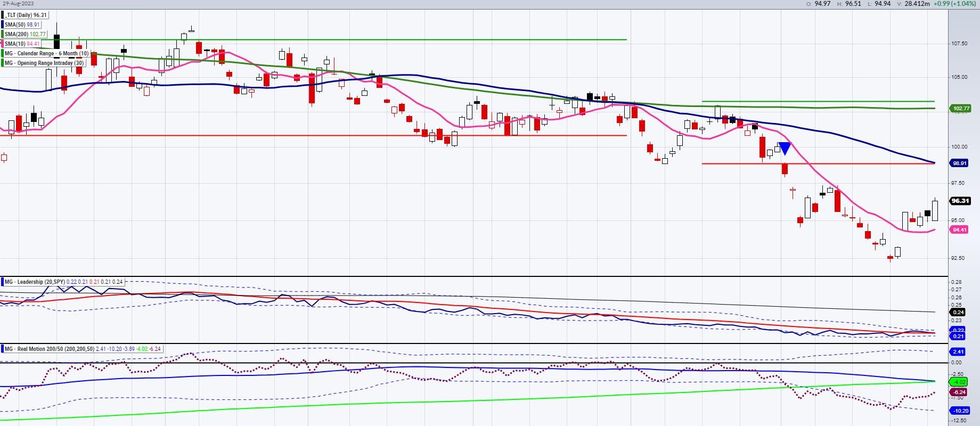Click the -12.50 Real Motion axis label

pyautogui.click(x=959, y=420)
